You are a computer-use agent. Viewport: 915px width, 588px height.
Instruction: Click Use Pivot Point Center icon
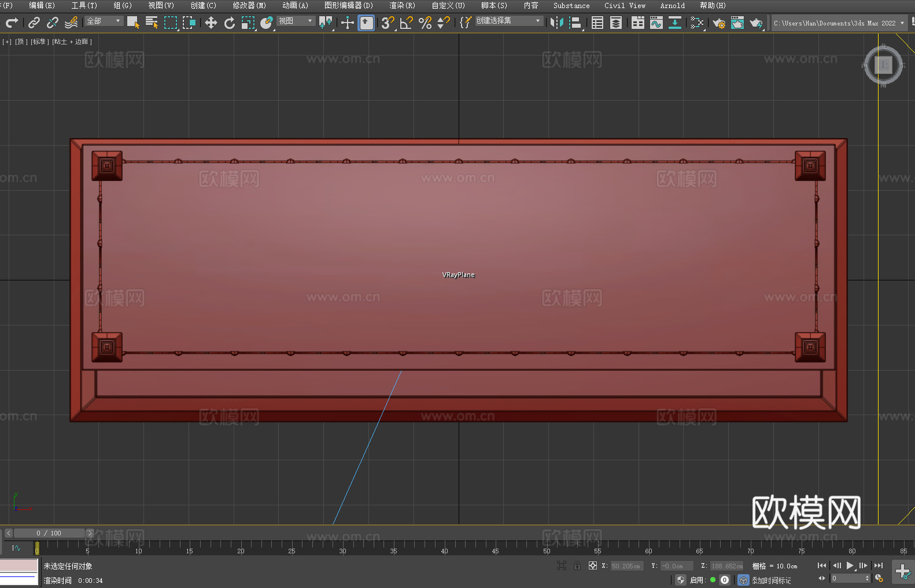tap(326, 23)
